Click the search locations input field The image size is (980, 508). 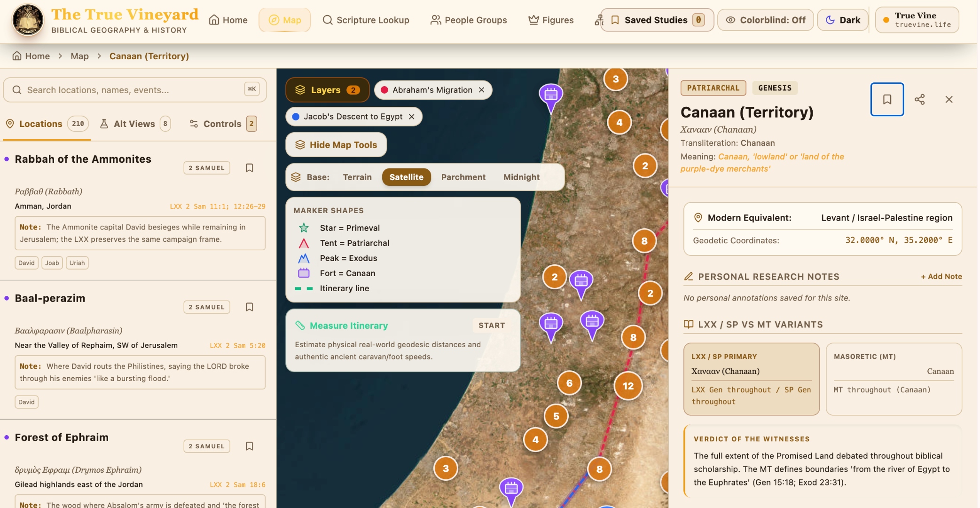135,90
